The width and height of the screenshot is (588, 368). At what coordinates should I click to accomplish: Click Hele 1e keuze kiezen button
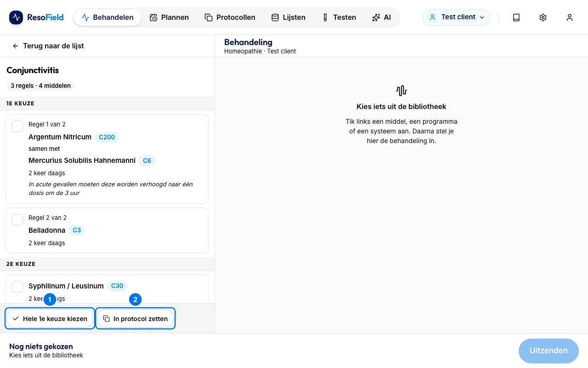(50, 318)
